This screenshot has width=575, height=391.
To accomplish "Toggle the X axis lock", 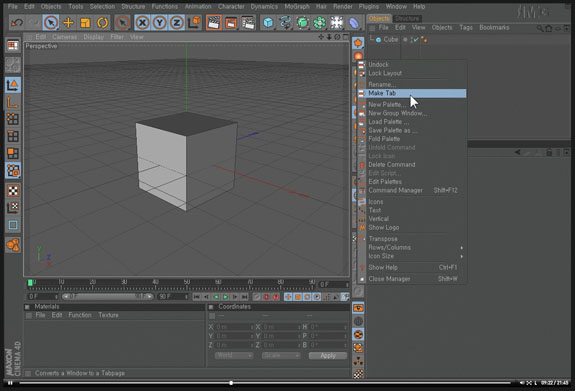I will [142, 23].
